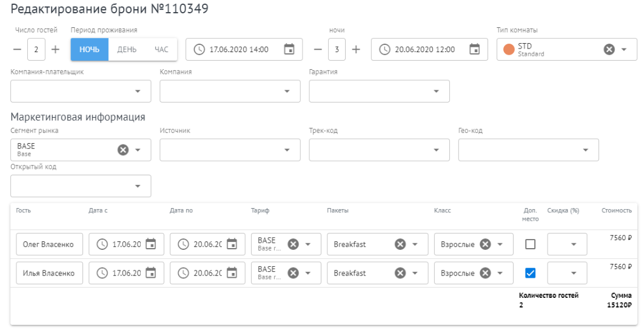Image resolution: width=644 pixels, height=333 pixels.
Task: Click the Олег Власенко guest name field
Action: point(49,244)
